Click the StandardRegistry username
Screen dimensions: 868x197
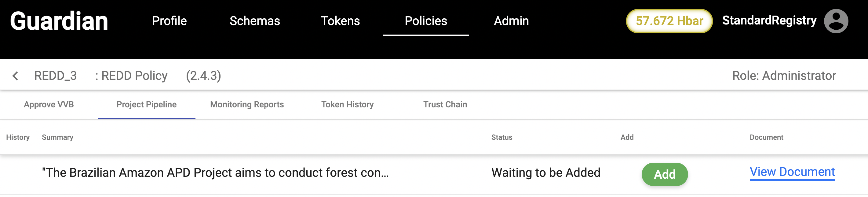tap(769, 20)
